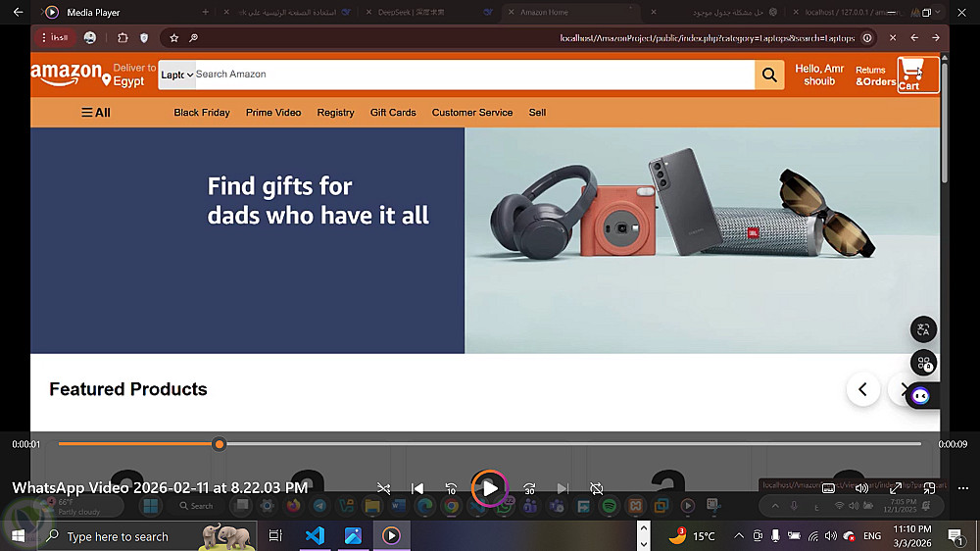Skip back 10 seconds
Image resolution: width=980 pixels, height=551 pixels.
(451, 488)
